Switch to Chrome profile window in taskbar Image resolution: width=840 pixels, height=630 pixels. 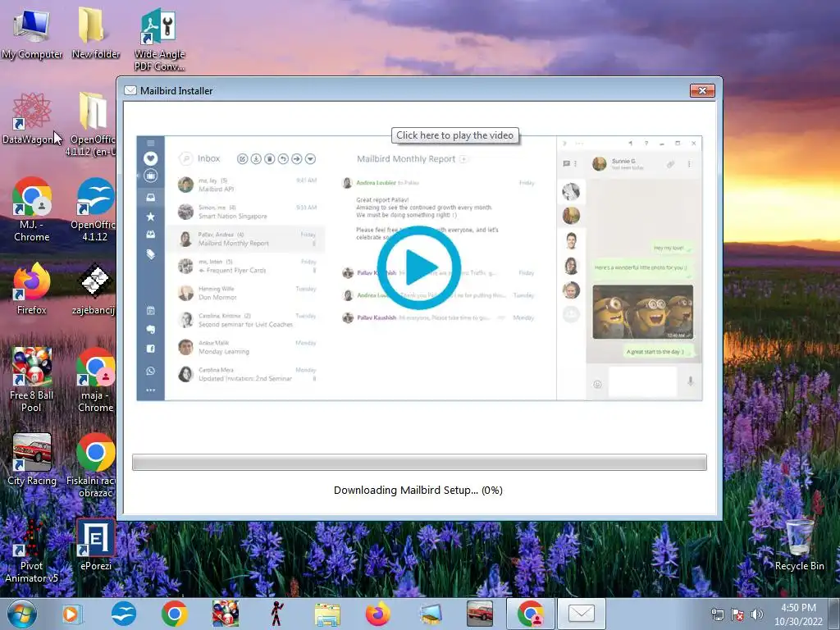pos(531,614)
